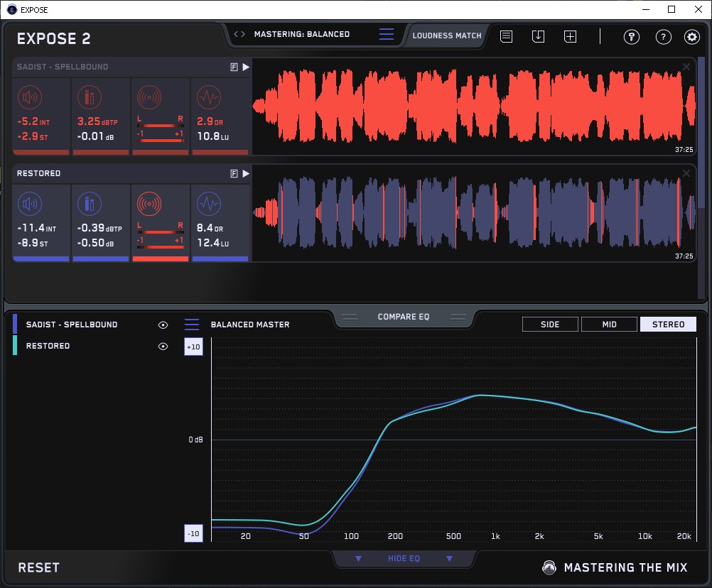Click the +10 EQ range button
Screen dimensions: 712x588
tap(193, 347)
